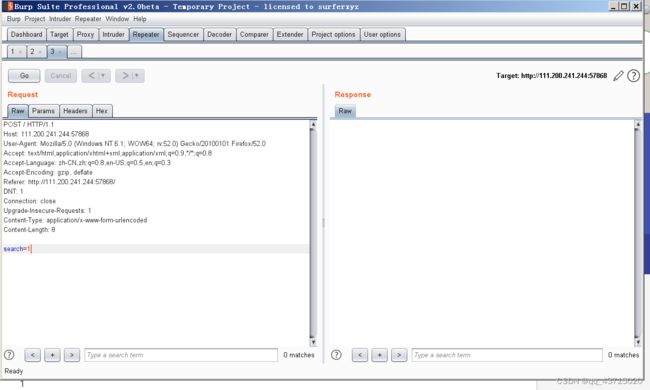Screen dimensions: 650x390
Task: Click the Burp Suite title bar logo
Action: (x=10, y=6)
